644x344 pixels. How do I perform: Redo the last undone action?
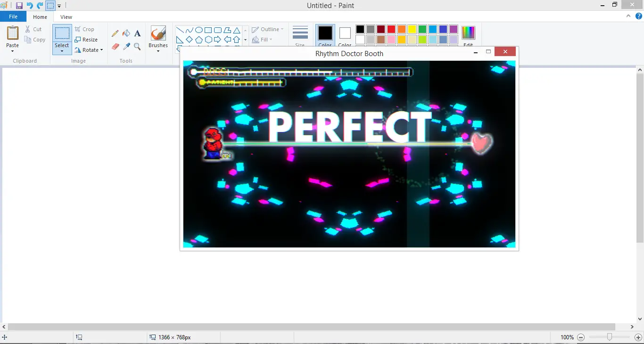click(x=40, y=6)
